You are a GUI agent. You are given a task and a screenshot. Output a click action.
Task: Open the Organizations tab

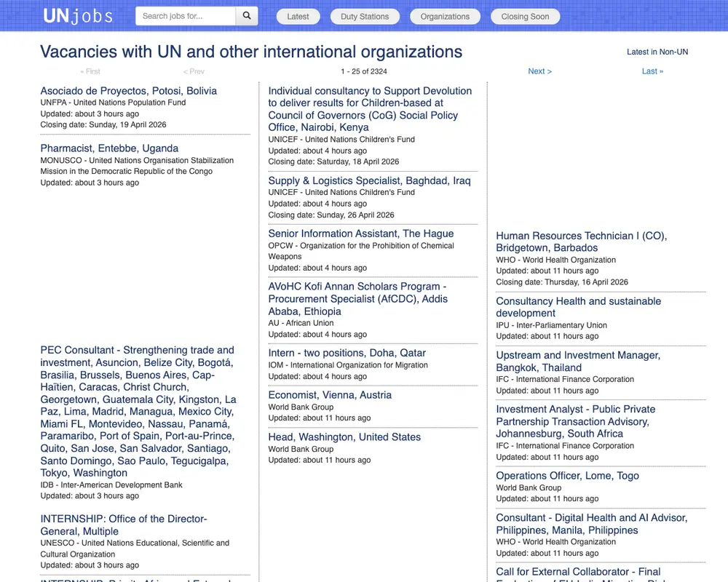tap(445, 17)
